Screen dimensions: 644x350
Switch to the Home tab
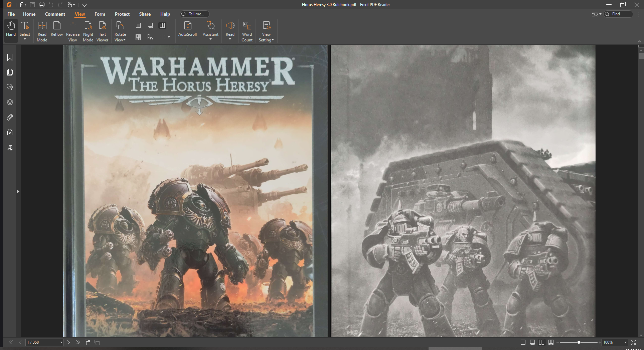tap(29, 14)
